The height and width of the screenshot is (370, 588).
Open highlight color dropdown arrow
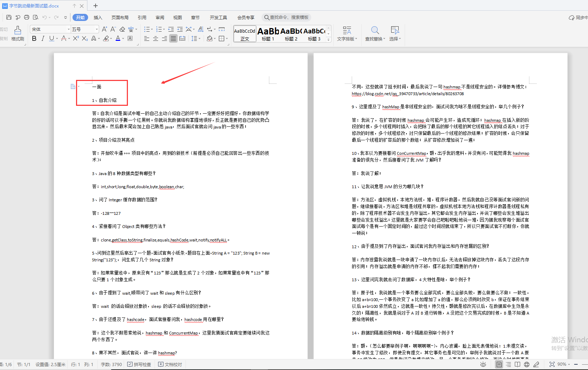111,38
